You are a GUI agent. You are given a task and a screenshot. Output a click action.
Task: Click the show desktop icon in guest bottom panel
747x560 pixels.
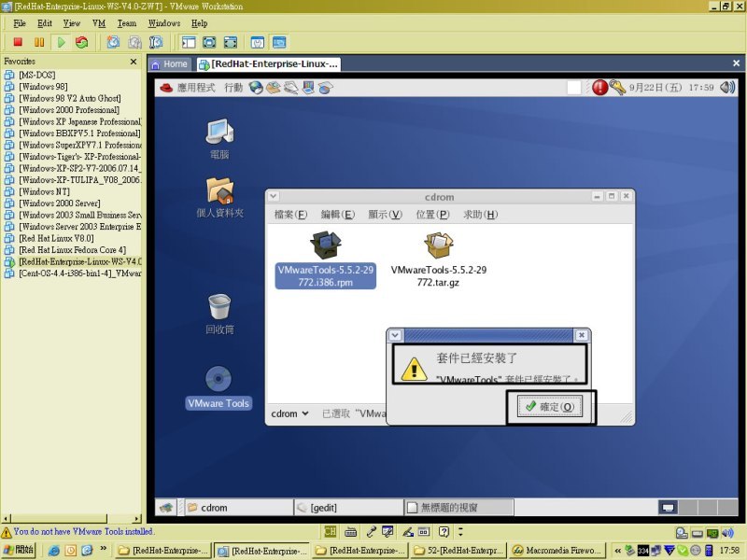[166, 508]
